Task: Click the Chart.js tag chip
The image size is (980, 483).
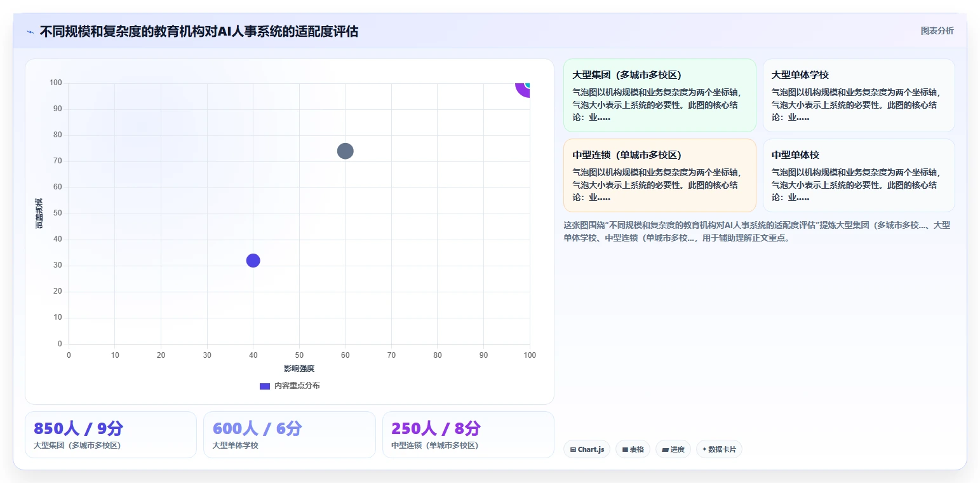Action: (587, 449)
